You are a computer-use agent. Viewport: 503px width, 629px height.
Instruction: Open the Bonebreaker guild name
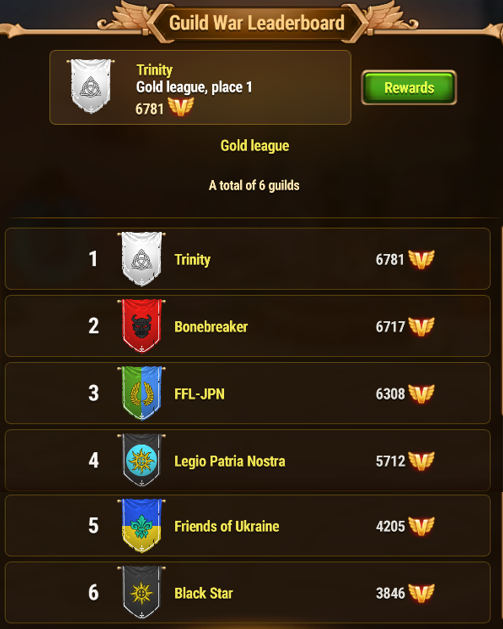211,327
